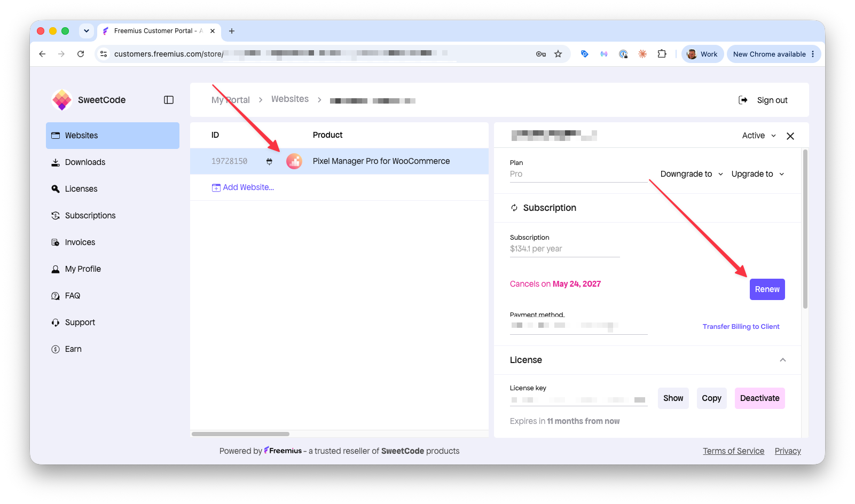Open Terms of Service link

tap(733, 451)
